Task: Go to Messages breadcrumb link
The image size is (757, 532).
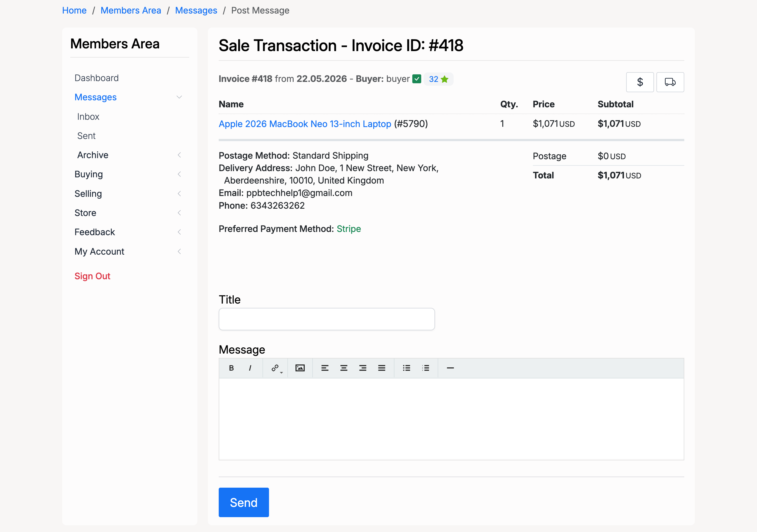Action: coord(196,11)
